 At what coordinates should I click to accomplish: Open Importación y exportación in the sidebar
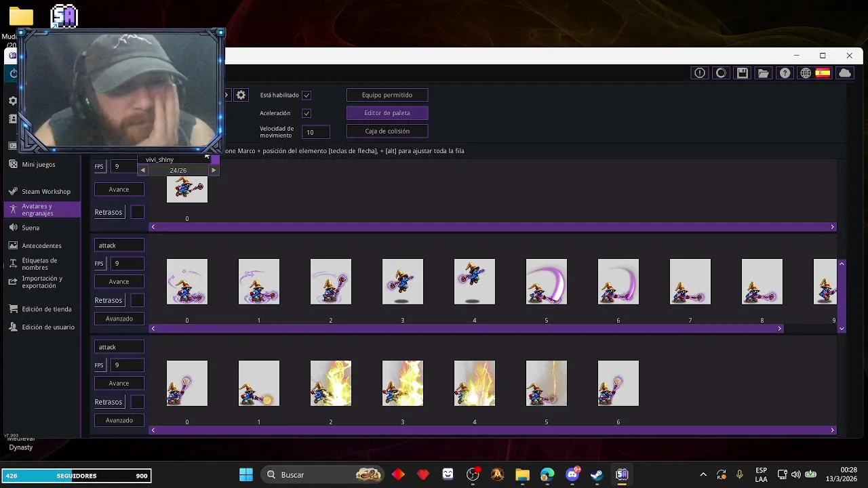42,282
